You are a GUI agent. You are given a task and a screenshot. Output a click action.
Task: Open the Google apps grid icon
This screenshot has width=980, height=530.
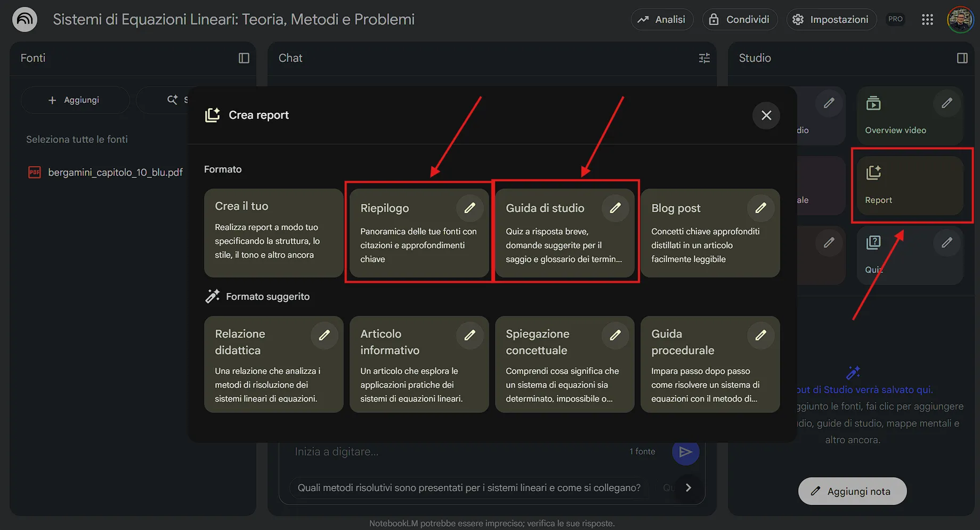tap(927, 20)
